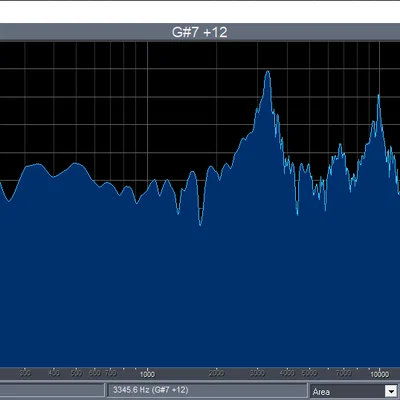Click the 1000 label on the frequency axis

(x=147, y=374)
